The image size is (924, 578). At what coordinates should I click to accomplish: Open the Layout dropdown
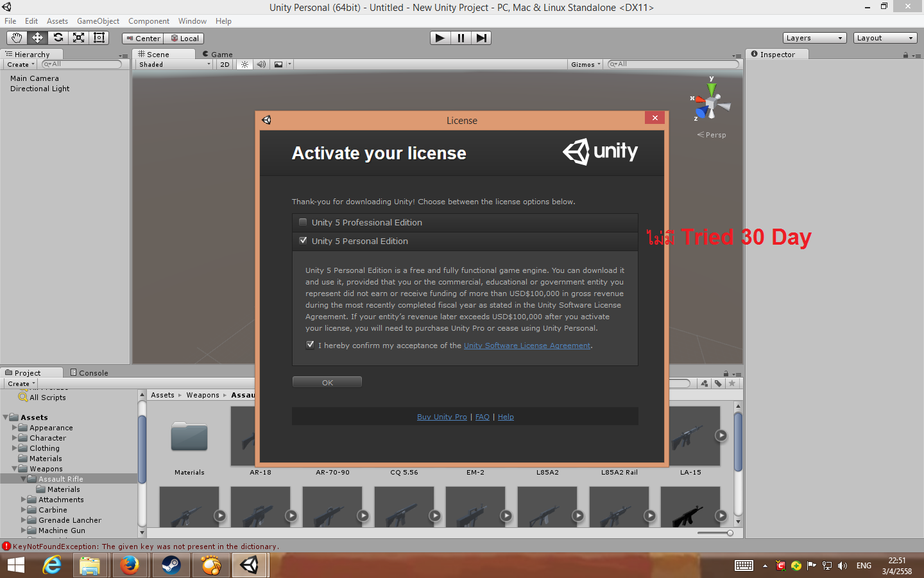(x=886, y=38)
